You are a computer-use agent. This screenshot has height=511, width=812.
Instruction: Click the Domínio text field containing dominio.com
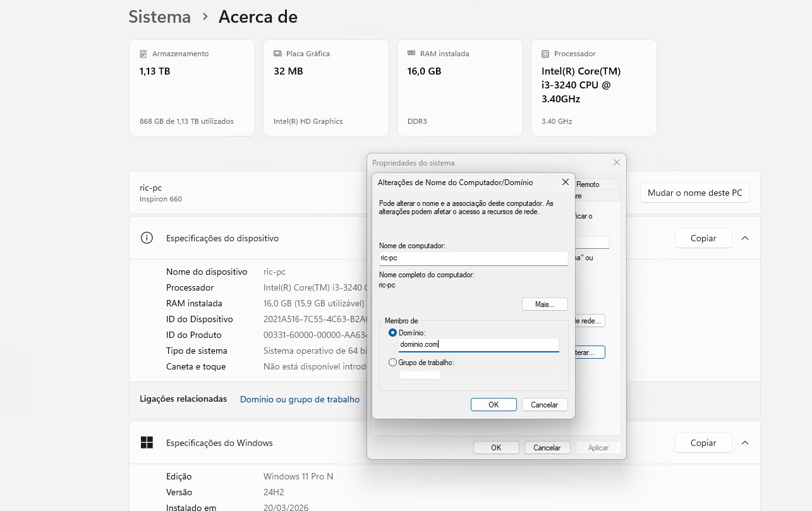pyautogui.click(x=478, y=344)
